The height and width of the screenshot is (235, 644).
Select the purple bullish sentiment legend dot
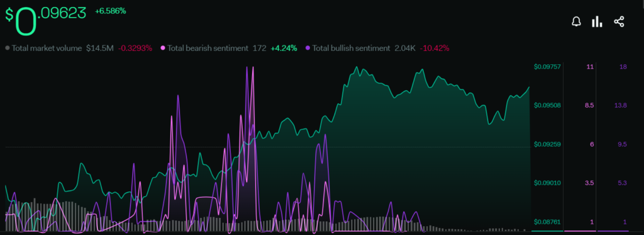point(307,48)
